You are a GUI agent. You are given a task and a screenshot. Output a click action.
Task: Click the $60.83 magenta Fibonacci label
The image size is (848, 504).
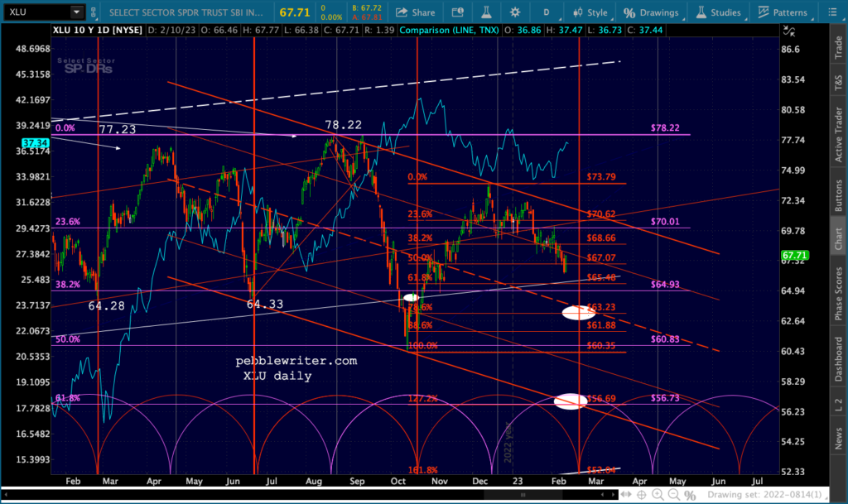(x=665, y=339)
